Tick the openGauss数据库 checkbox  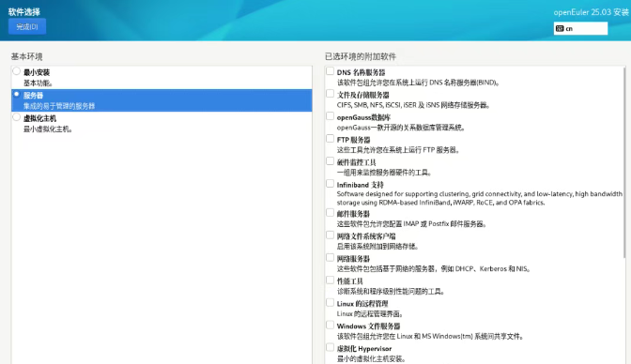330,116
